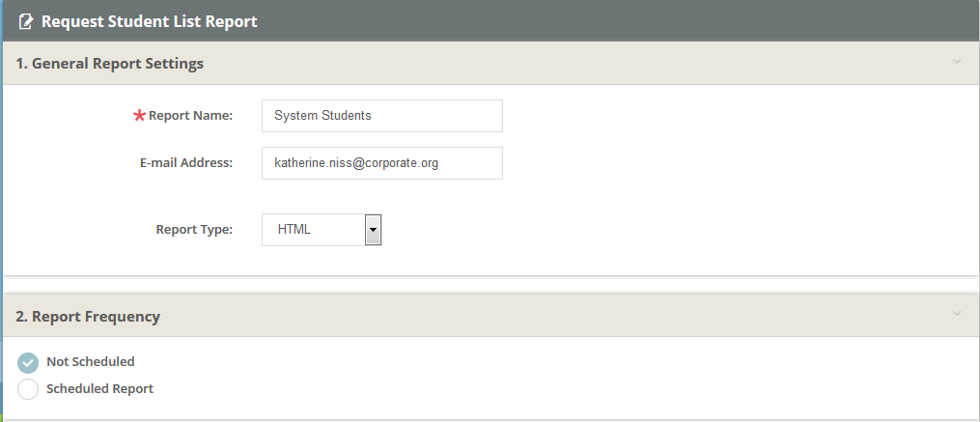Click the Not Scheduled label text
Viewport: 980px width, 422px height.
[91, 362]
